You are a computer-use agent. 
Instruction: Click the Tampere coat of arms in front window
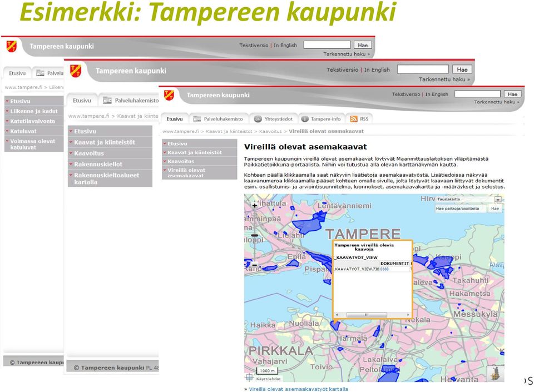coord(169,95)
